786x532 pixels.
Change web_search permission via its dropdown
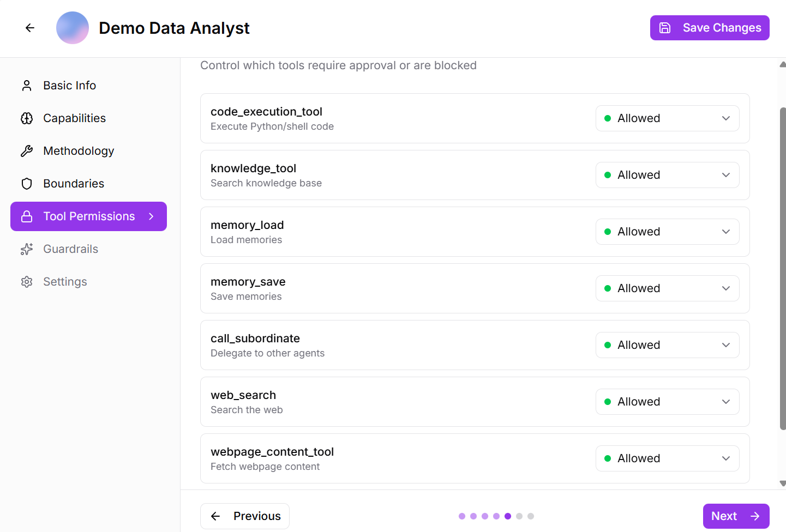[667, 402]
